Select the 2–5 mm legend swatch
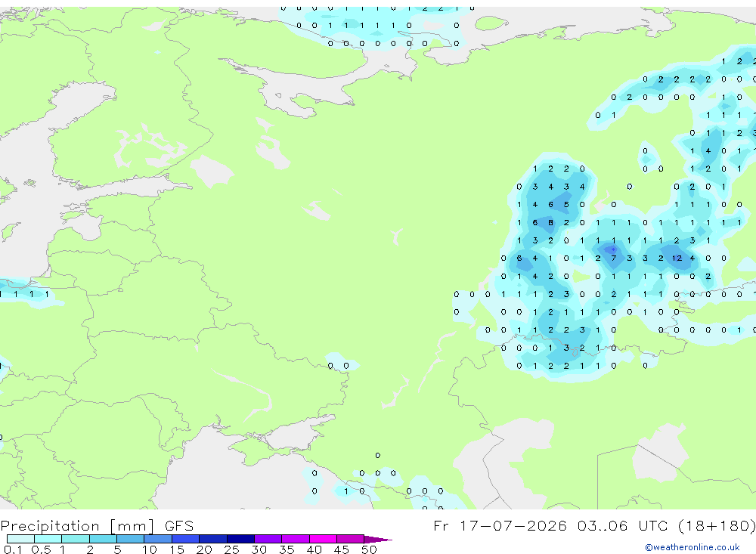 pos(103,539)
